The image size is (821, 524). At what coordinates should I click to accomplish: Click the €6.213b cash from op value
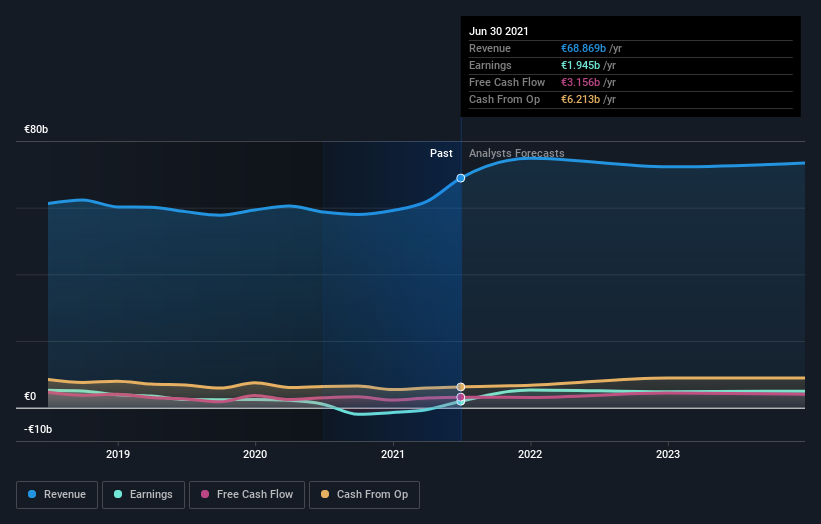click(581, 99)
